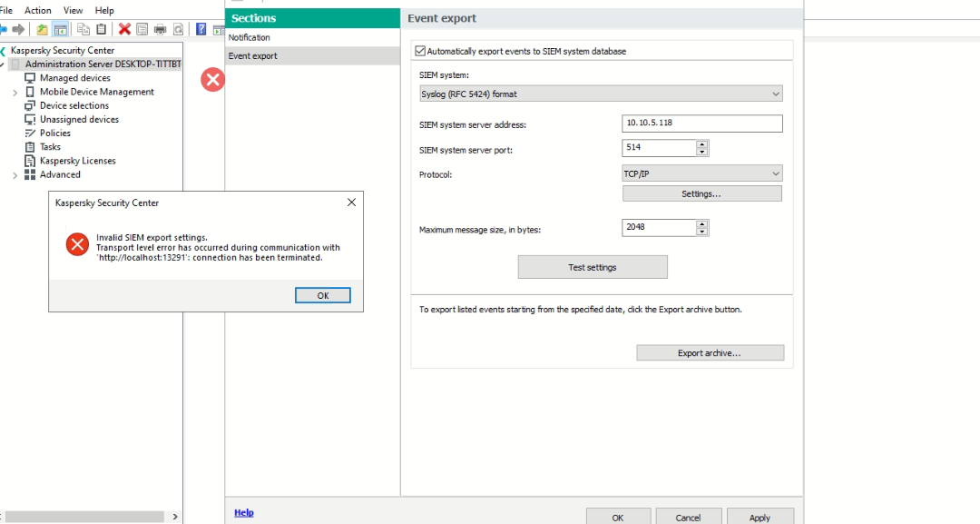Close the Kaspersky Security Center error dialog
The image size is (980, 524).
351,203
